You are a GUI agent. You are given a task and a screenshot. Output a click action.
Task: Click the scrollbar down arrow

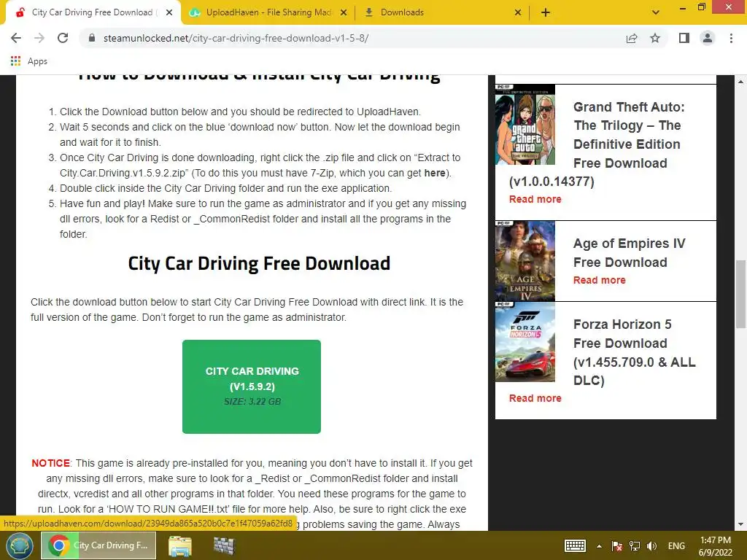point(740,524)
